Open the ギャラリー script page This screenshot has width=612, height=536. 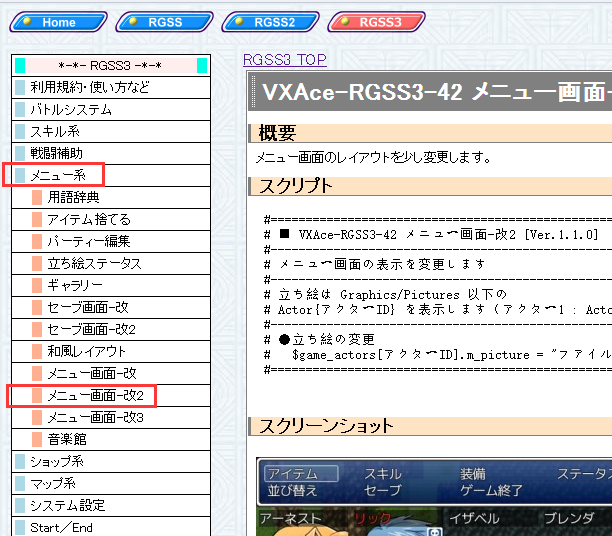point(111,285)
